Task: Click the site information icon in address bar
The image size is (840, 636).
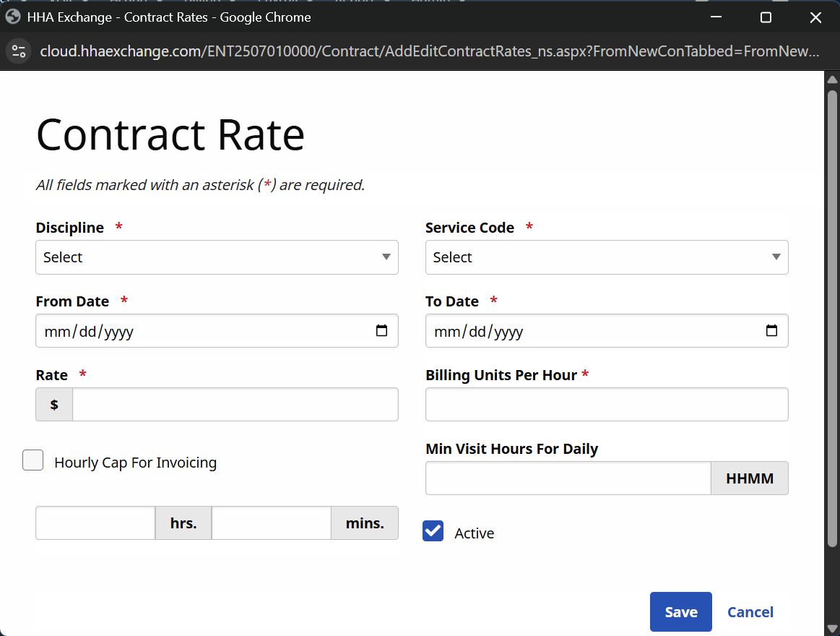Action: [19, 51]
